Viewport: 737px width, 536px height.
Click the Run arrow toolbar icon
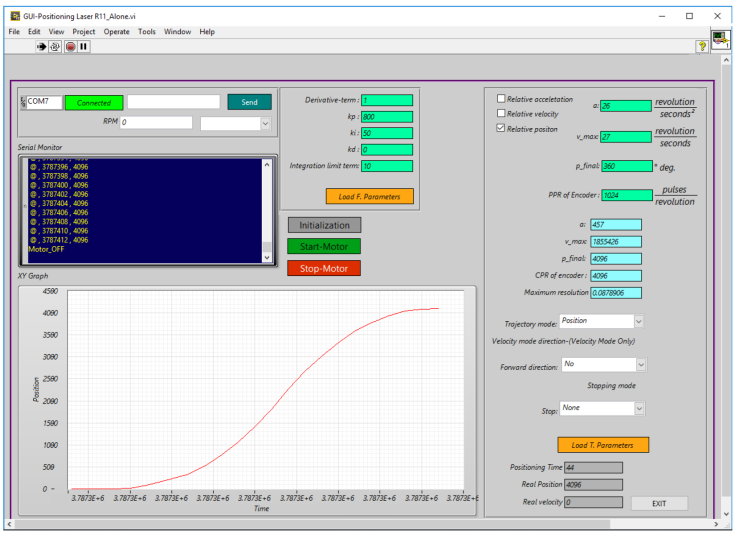pyautogui.click(x=43, y=46)
